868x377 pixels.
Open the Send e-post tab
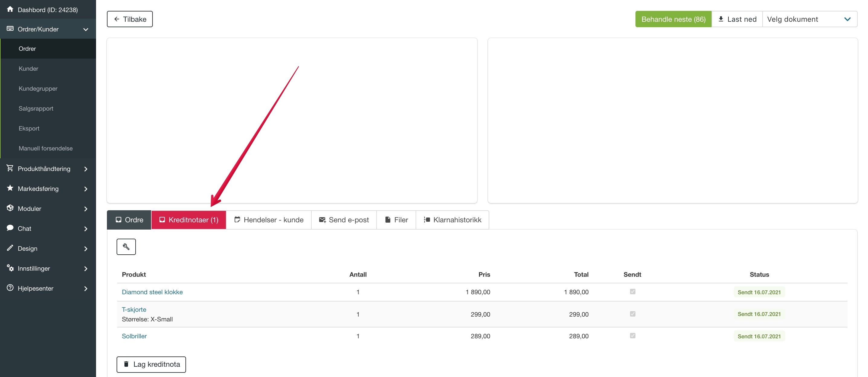(x=344, y=220)
